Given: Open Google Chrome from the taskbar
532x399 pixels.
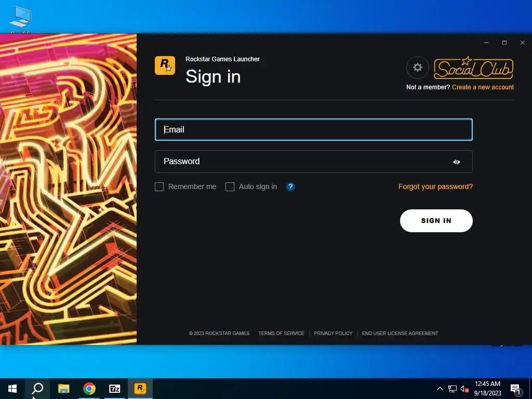Looking at the screenshot, I should [89, 389].
